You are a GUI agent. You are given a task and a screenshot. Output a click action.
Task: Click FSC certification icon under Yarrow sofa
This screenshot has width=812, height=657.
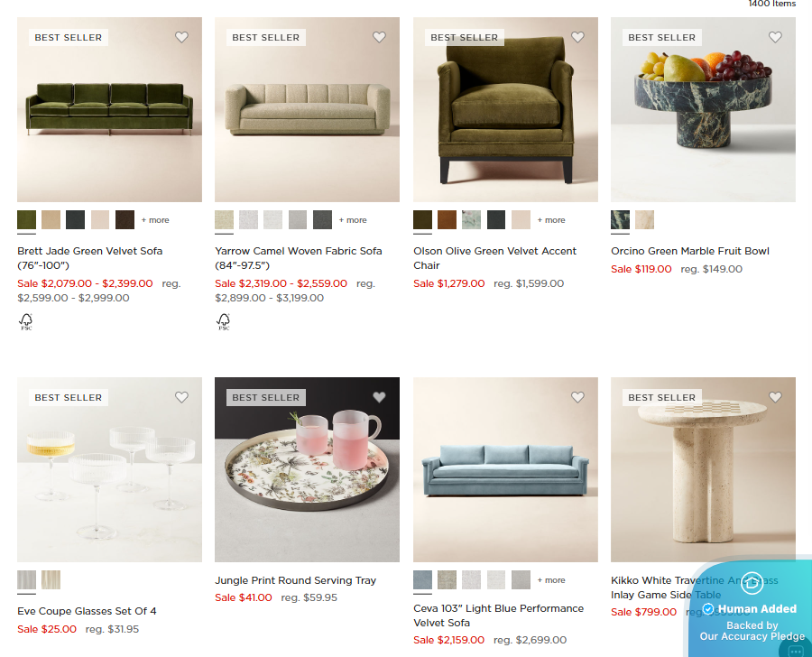click(x=223, y=322)
